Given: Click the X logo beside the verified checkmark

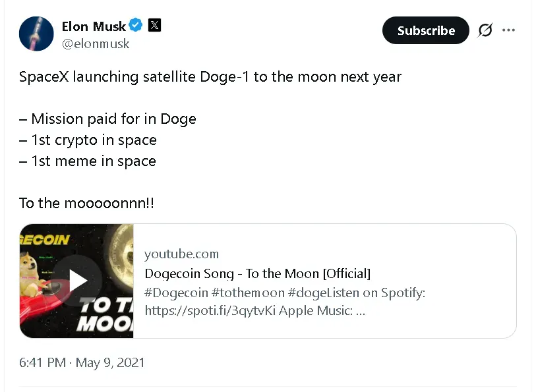Looking at the screenshot, I should pos(154,26).
